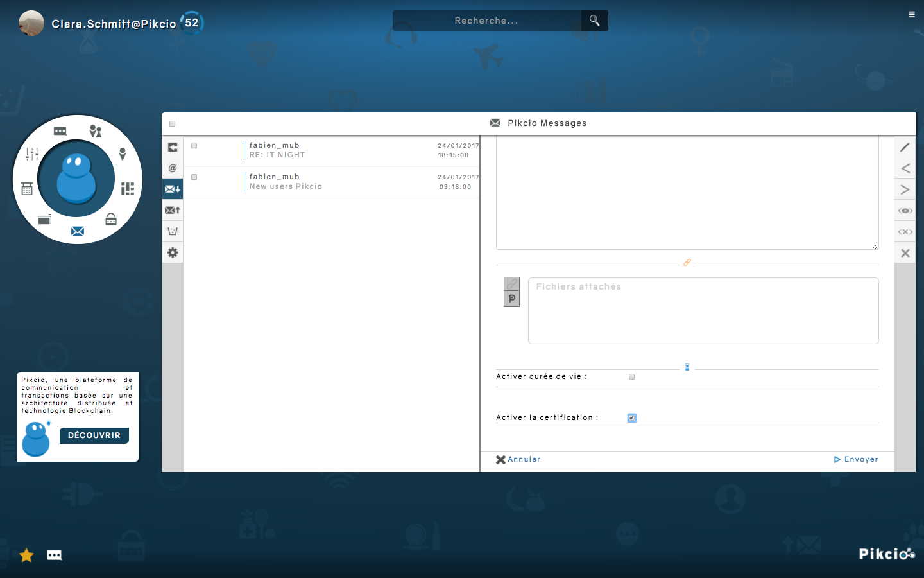Open the sliders settings icon in wheel
The image size is (924, 578).
[x=32, y=154]
